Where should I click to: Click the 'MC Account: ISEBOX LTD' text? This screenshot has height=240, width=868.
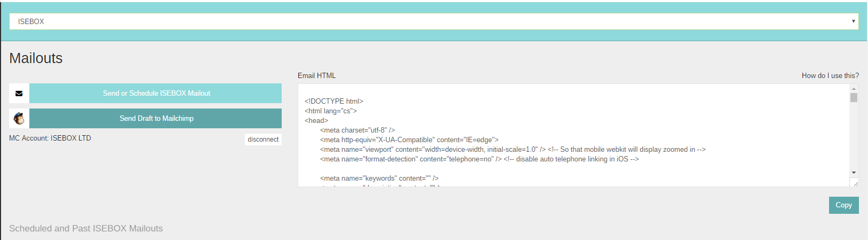point(50,138)
